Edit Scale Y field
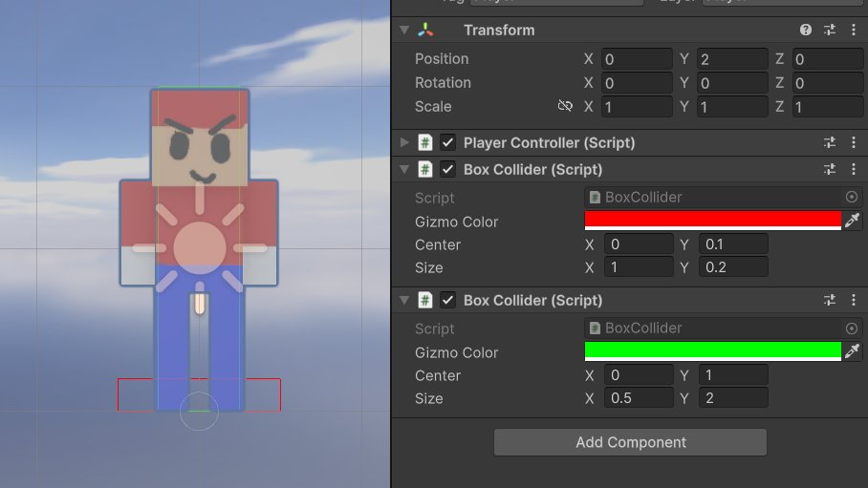Screen dimensions: 868x488 coord(732,107)
